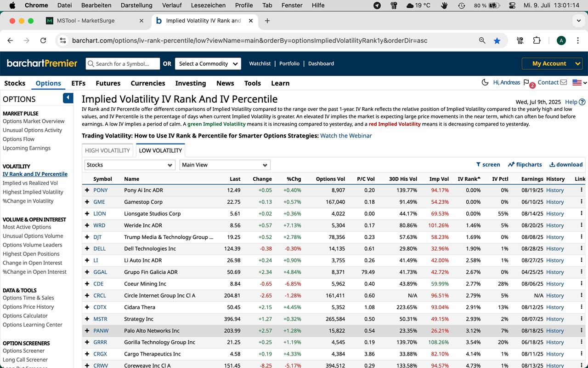Screen dimensions: 588x368
Task: Expand the DELL row plus toggle
Action: pos(87,249)
